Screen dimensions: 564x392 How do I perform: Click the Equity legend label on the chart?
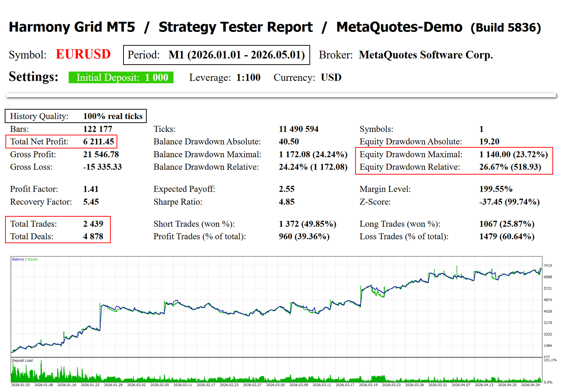[x=33, y=259]
